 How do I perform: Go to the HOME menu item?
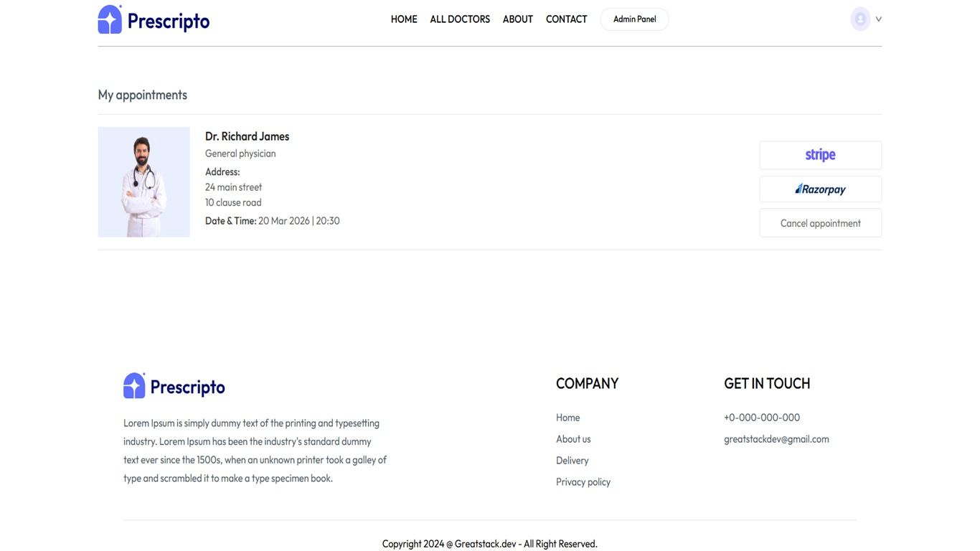pyautogui.click(x=404, y=19)
